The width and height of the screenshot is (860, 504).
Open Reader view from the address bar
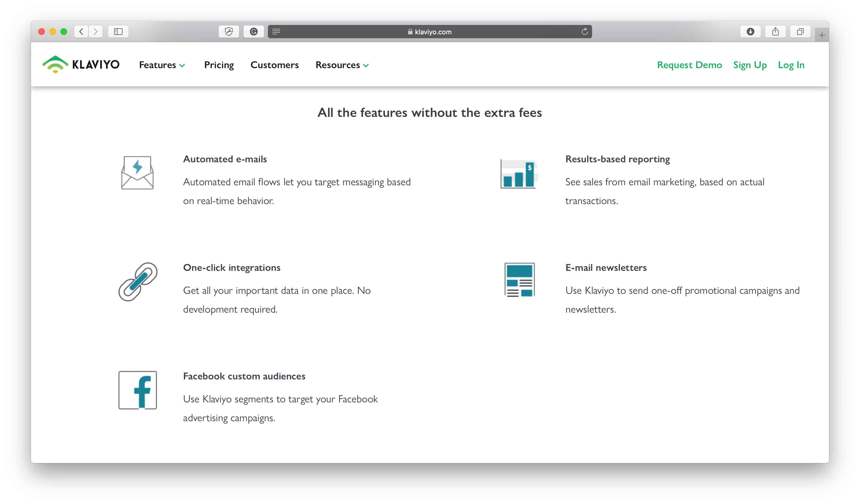(x=276, y=32)
